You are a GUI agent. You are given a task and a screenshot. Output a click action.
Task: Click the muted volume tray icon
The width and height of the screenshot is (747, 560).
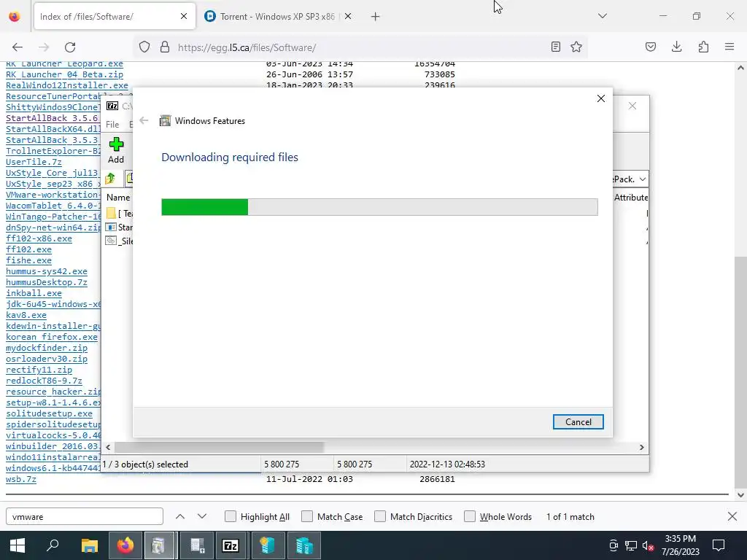(x=648, y=545)
